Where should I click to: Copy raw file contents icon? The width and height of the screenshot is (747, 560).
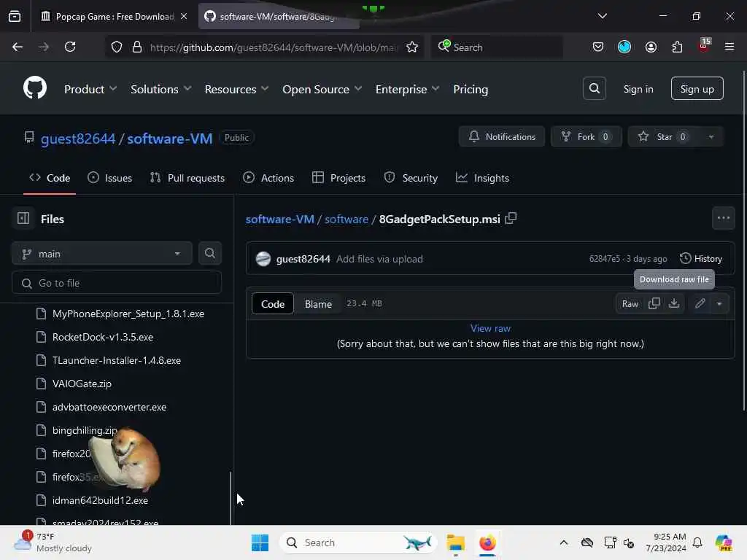654,303
